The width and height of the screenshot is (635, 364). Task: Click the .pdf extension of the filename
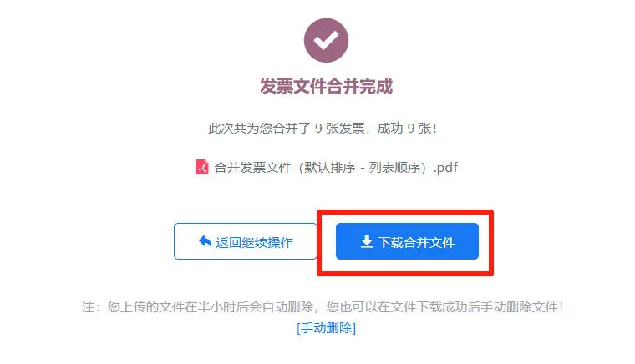tap(445, 167)
